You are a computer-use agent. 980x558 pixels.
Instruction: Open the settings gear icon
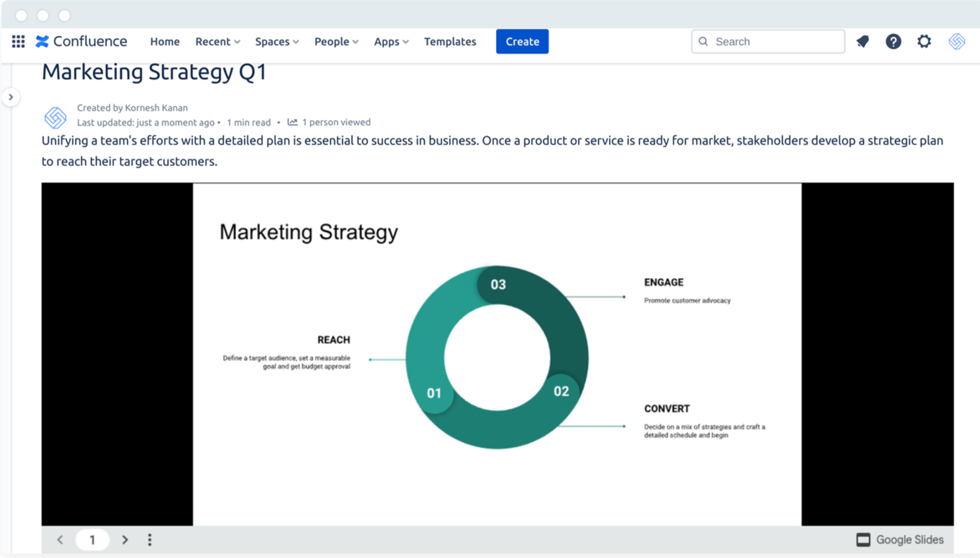click(924, 41)
